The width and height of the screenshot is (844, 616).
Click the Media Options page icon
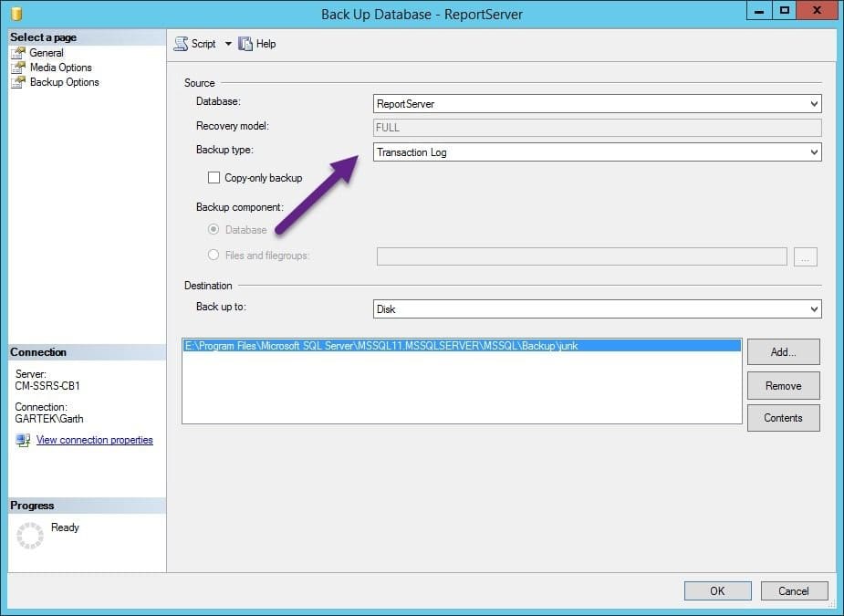pyautogui.click(x=18, y=68)
